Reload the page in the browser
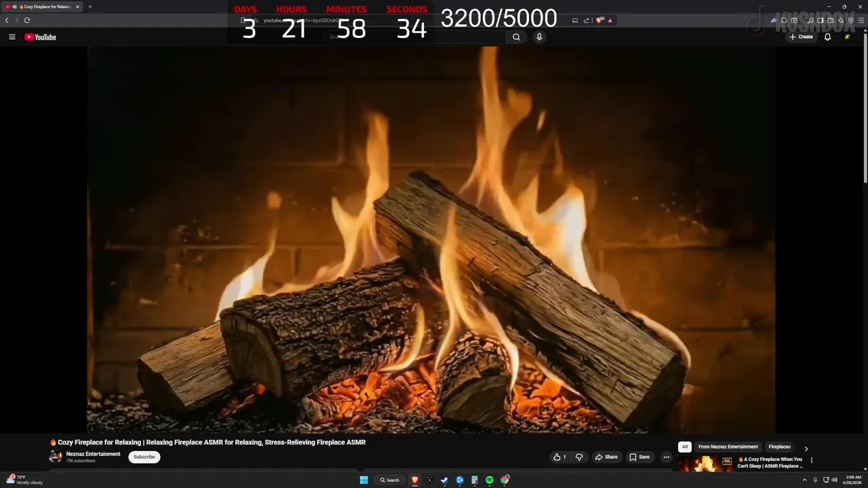 pyautogui.click(x=27, y=20)
